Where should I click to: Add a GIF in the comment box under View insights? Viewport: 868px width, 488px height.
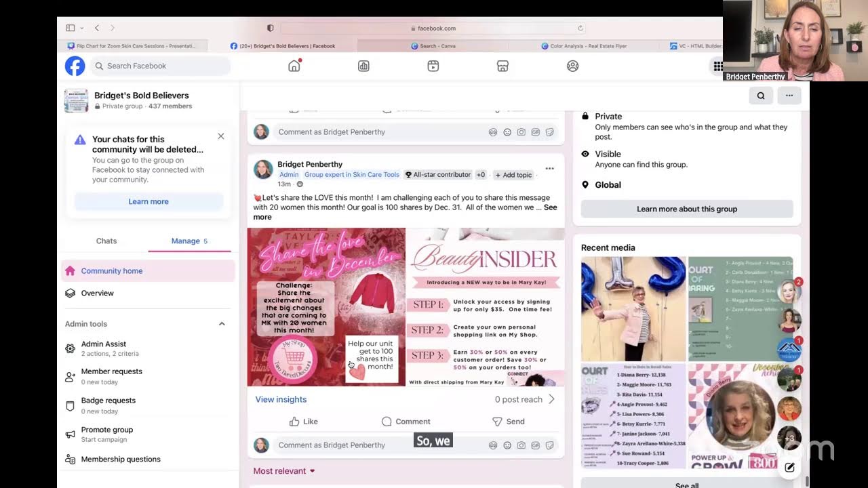click(x=536, y=445)
